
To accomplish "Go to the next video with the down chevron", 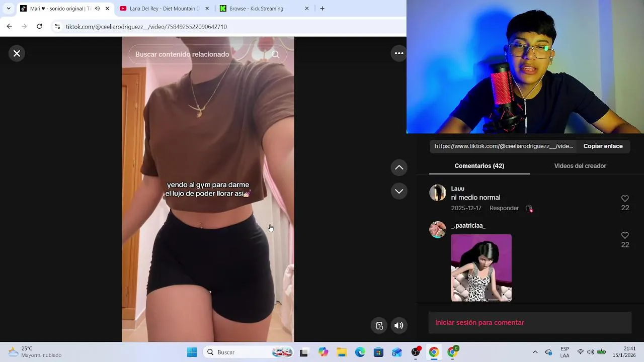I will coord(399,191).
